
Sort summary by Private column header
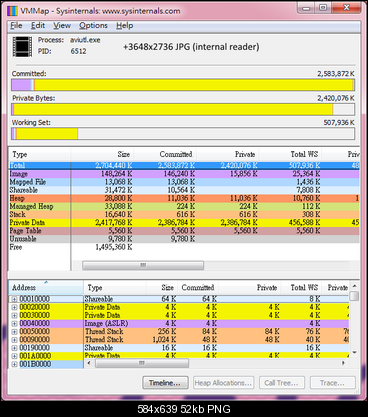[x=227, y=154]
